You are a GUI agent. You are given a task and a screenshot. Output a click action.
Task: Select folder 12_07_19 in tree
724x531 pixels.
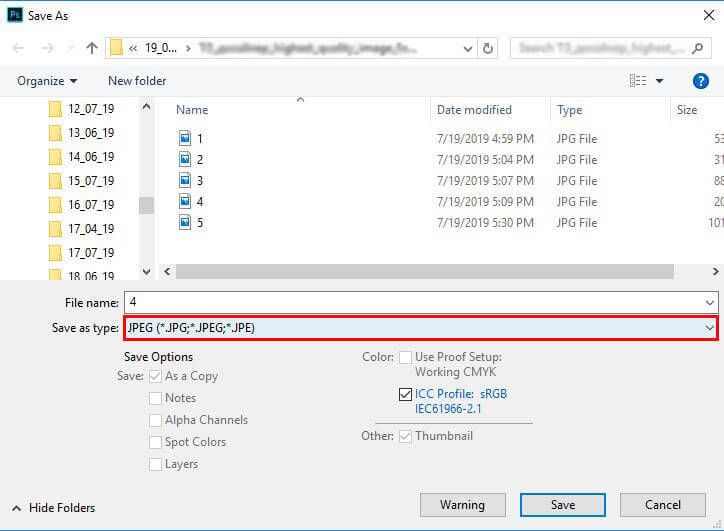[82, 109]
